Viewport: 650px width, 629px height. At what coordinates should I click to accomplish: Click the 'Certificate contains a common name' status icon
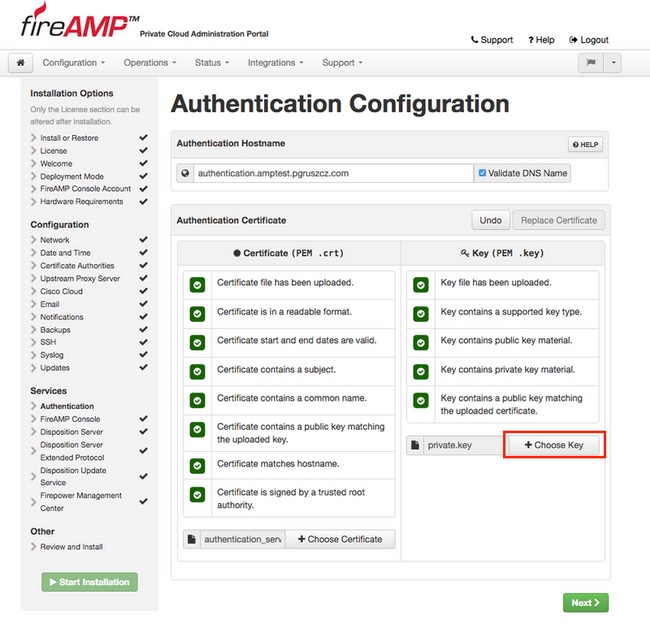[x=197, y=401]
